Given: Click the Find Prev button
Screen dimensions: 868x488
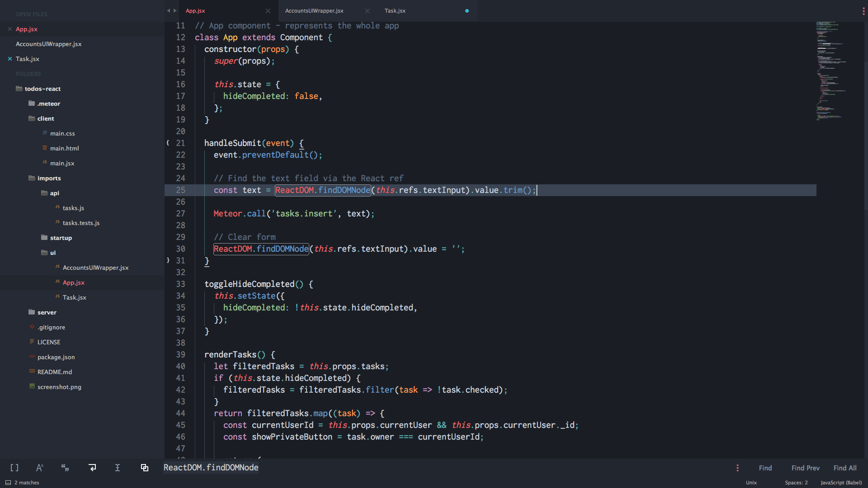Looking at the screenshot, I should click(805, 468).
